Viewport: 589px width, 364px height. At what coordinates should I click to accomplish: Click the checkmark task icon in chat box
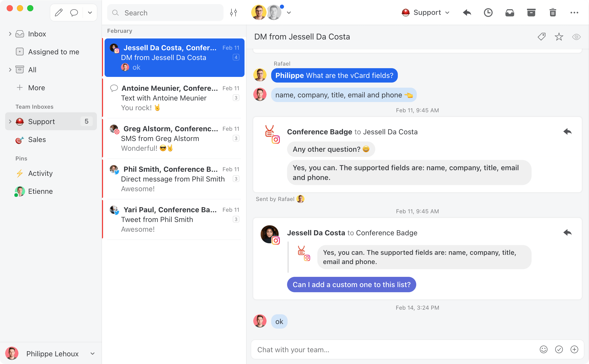(559, 349)
